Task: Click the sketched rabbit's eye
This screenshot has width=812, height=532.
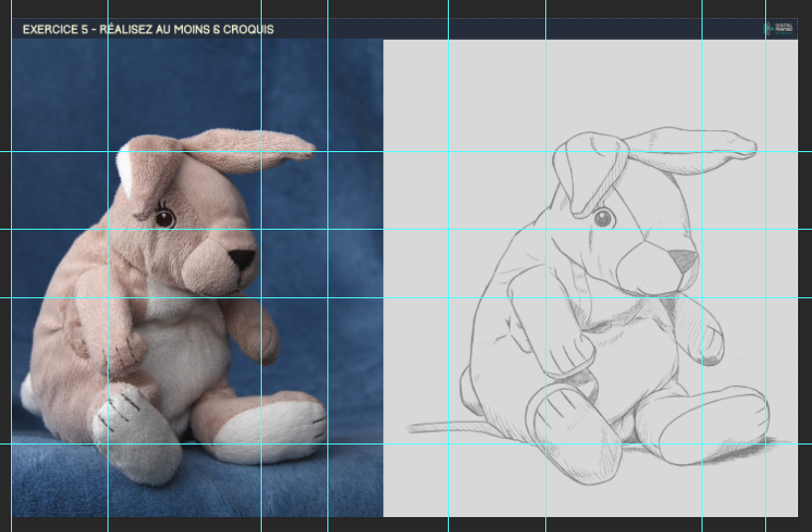Action: (x=603, y=218)
